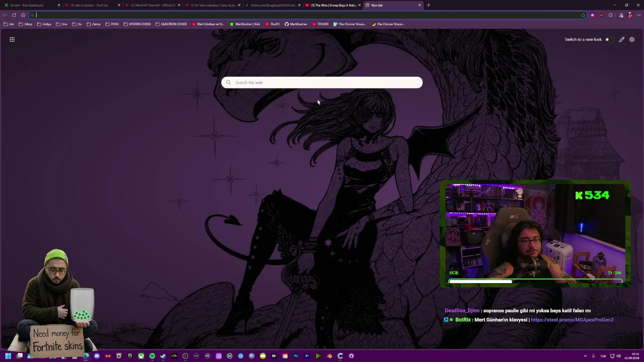The width and height of the screenshot is (644, 362).
Task: Toggle the 'Switch to a new look' switch
Action: [609, 39]
